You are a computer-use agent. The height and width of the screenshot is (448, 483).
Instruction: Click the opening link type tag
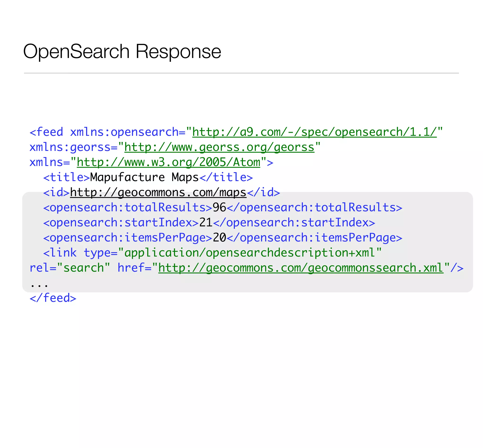tap(60, 253)
